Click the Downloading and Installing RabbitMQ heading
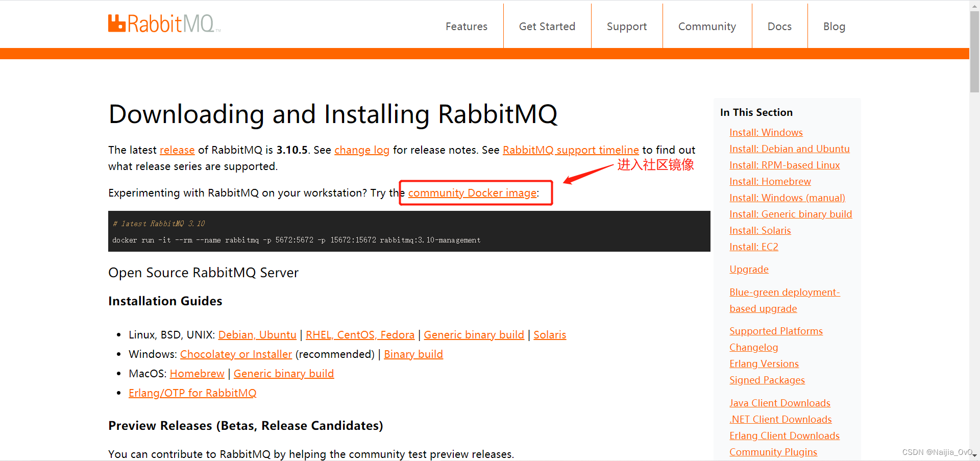The height and width of the screenshot is (461, 980). [333, 114]
